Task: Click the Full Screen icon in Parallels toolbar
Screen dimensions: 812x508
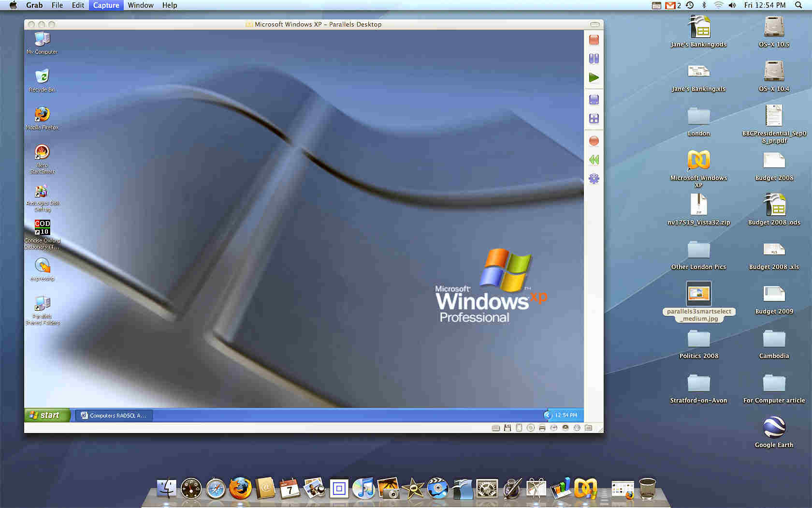Action: 594,119
